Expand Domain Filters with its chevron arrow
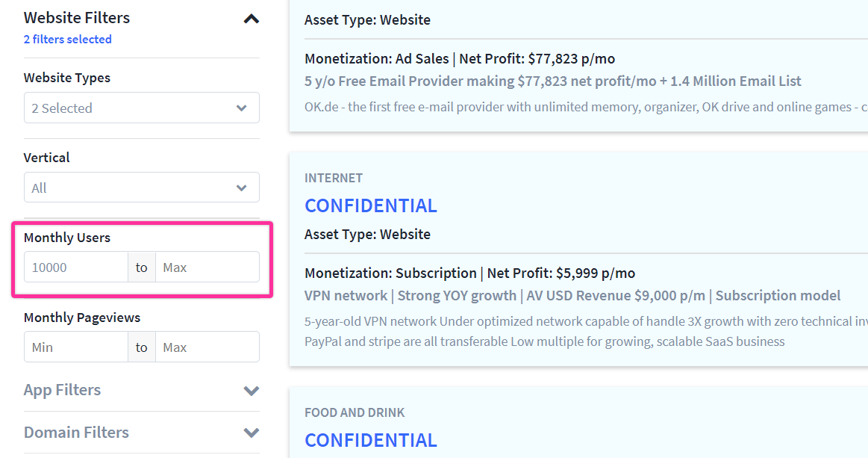This screenshot has height=458, width=868. point(252,433)
